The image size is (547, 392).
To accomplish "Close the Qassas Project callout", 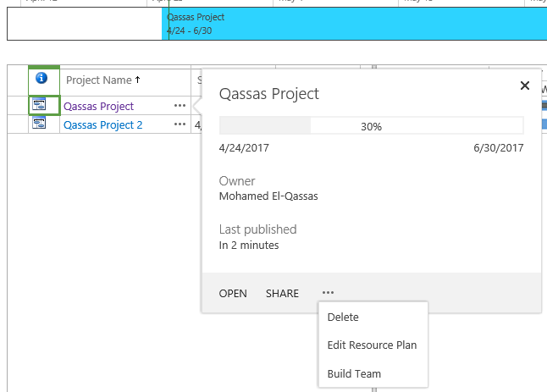I will coord(524,86).
